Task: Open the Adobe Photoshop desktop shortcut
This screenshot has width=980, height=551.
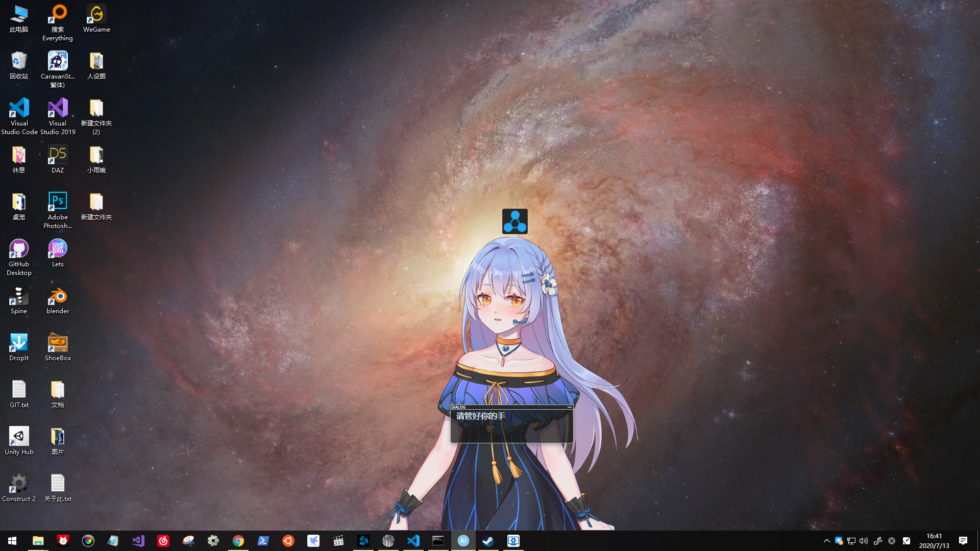Action: pos(57,204)
